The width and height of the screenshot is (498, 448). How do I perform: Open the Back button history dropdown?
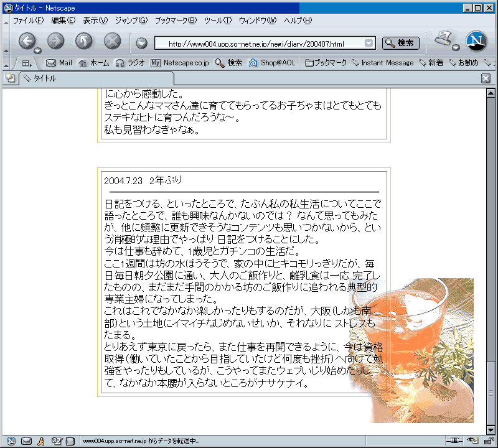pos(38,50)
